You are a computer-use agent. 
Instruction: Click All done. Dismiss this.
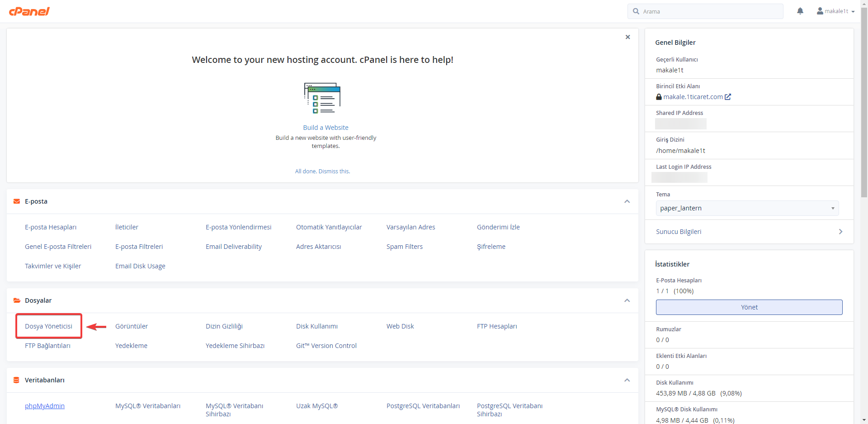click(322, 171)
